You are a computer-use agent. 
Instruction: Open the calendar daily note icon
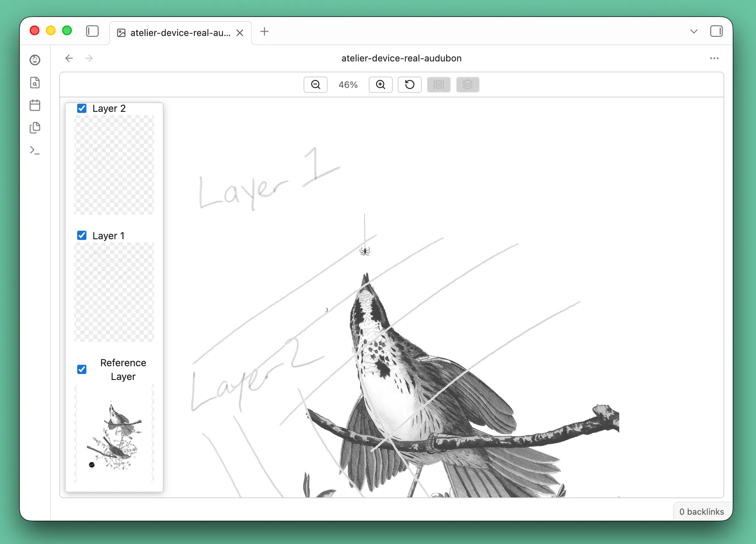pyautogui.click(x=35, y=105)
